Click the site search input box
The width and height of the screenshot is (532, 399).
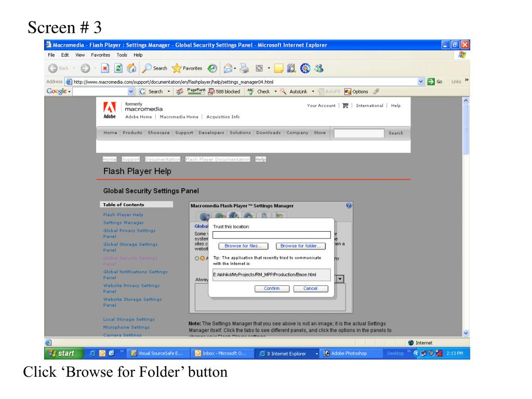359,134
